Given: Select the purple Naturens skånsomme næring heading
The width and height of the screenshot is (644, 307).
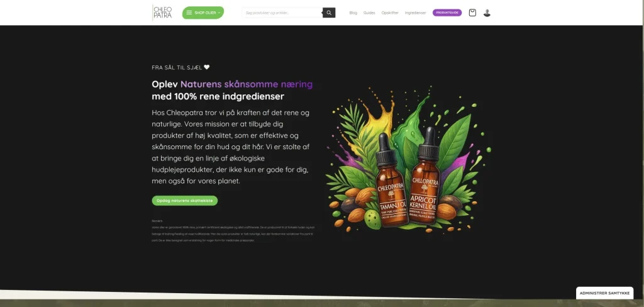Looking at the screenshot, I should [247, 84].
